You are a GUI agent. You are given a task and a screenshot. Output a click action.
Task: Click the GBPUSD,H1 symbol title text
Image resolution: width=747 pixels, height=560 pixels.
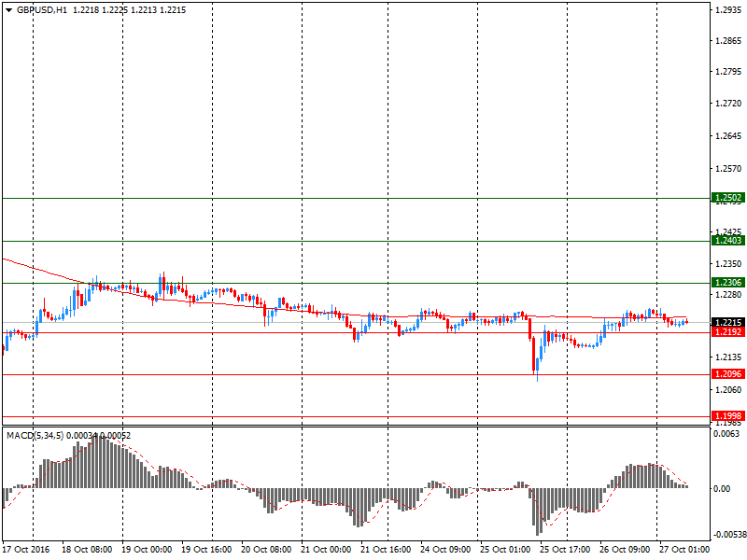[x=42, y=10]
